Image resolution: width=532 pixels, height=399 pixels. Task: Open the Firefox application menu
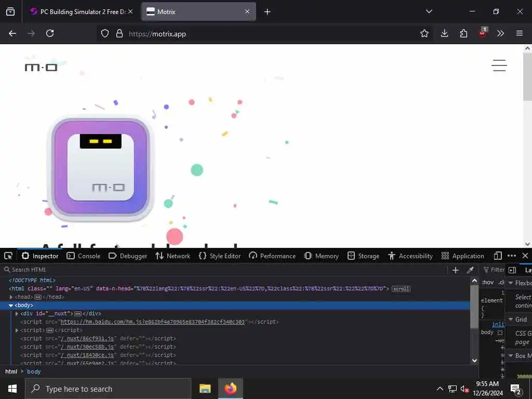click(520, 33)
